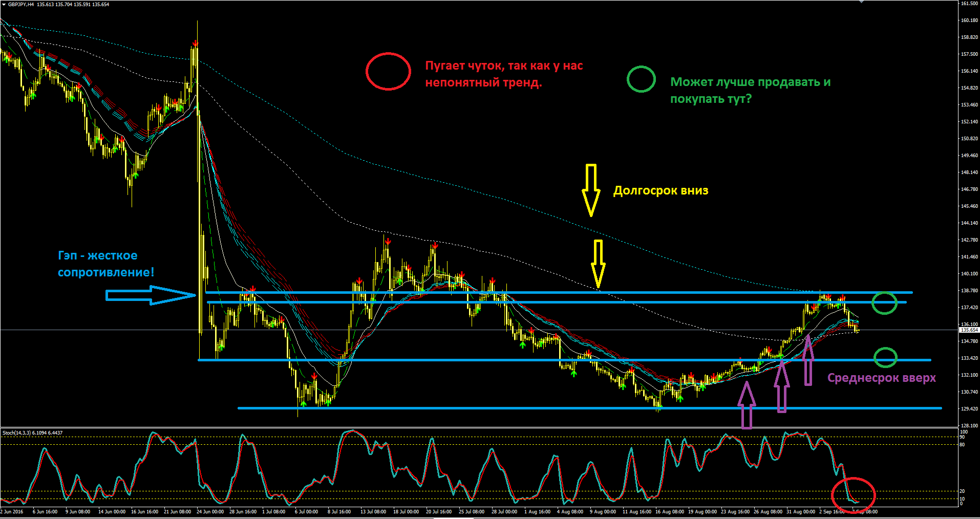Screen dimensions: 980x519
Task: Click price level 146.780 on the scale
Action: click(969, 189)
